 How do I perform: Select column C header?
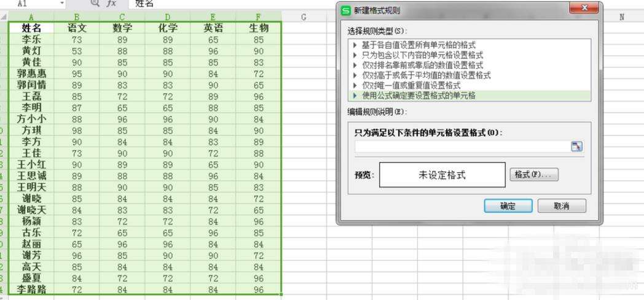(x=122, y=17)
